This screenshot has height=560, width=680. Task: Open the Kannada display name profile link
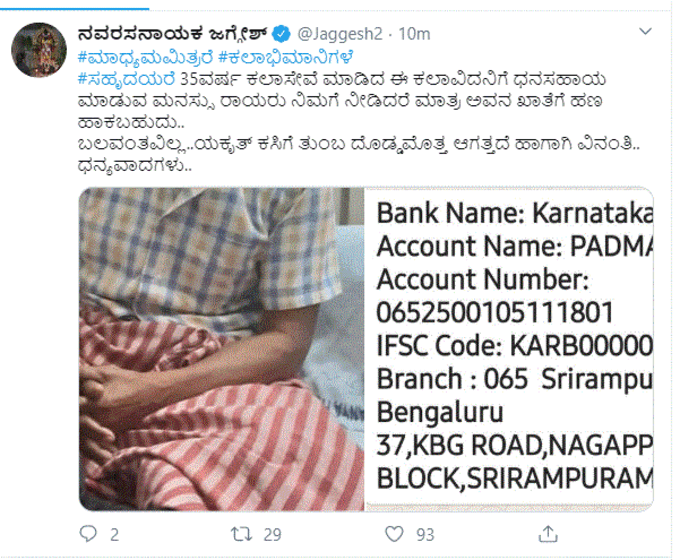point(172,33)
